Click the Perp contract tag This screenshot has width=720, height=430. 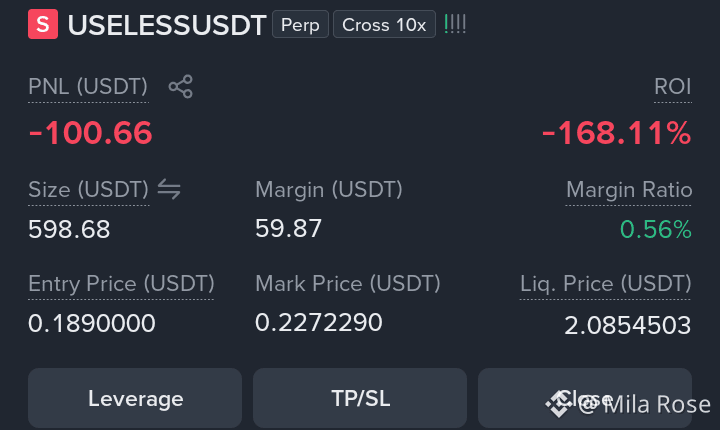pos(300,24)
